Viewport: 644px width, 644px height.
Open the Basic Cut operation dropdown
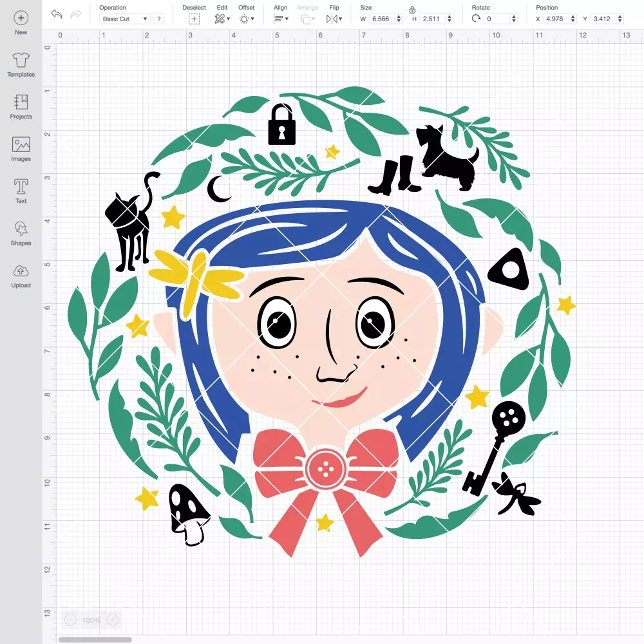pos(125,19)
